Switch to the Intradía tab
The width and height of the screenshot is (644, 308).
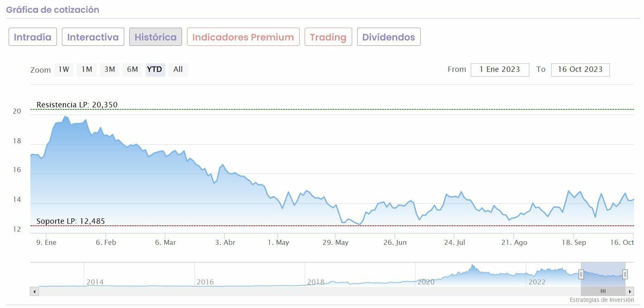(x=33, y=37)
